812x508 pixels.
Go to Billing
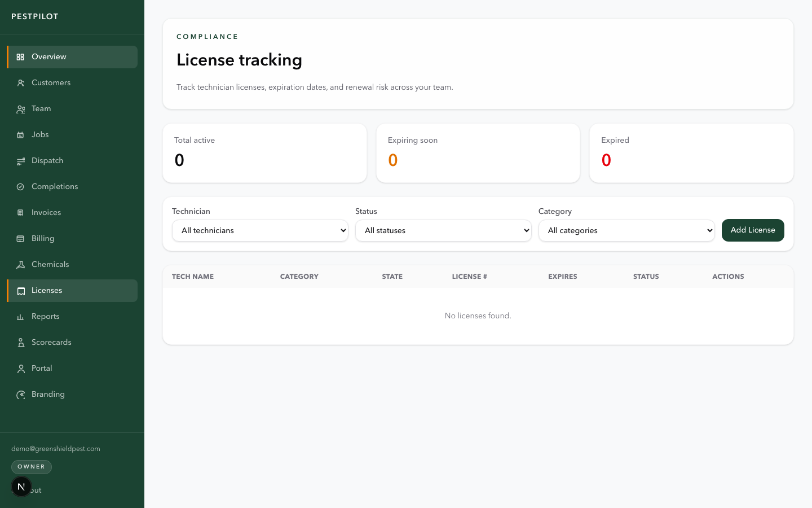(72, 239)
